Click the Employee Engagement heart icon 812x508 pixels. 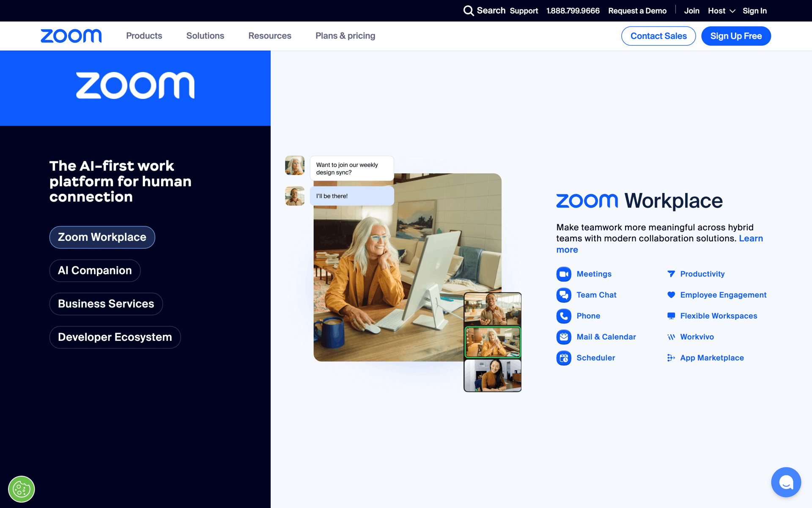671,295
